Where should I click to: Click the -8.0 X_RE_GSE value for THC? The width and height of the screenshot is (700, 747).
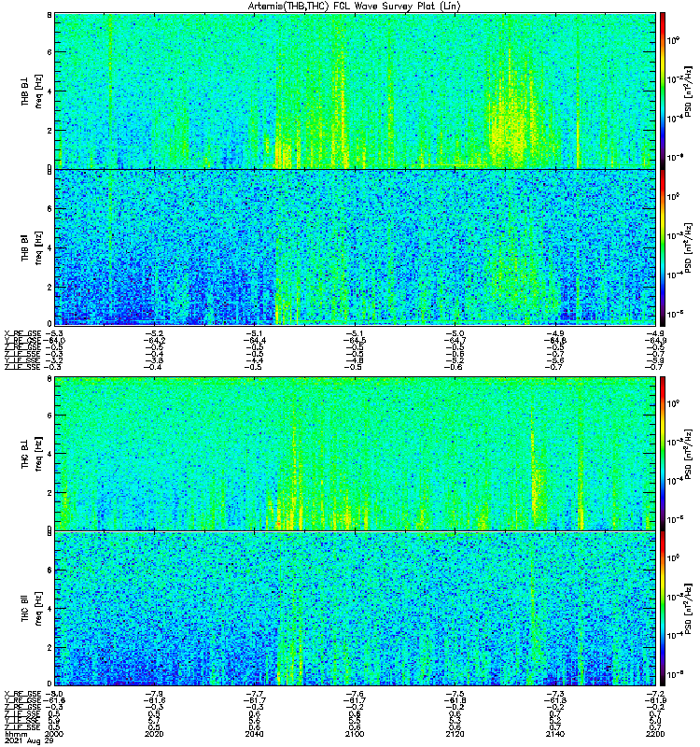coord(53,694)
